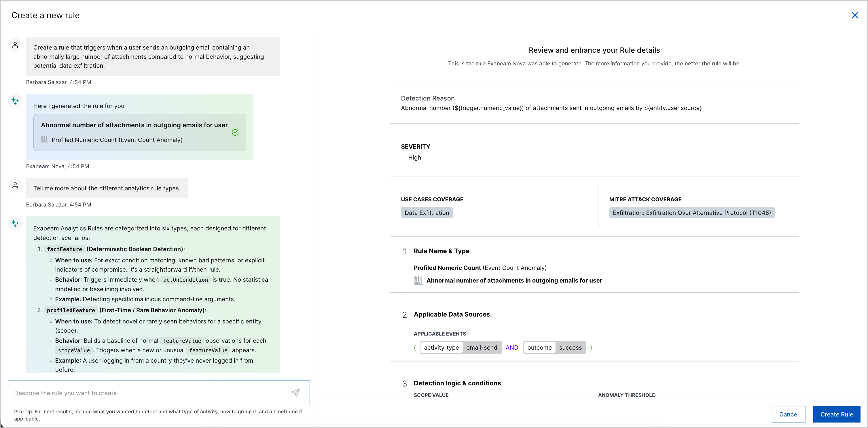Click the bar chart icon beside rule name in Rule Name & Type
Screen dimensions: 868x428
click(x=418, y=281)
